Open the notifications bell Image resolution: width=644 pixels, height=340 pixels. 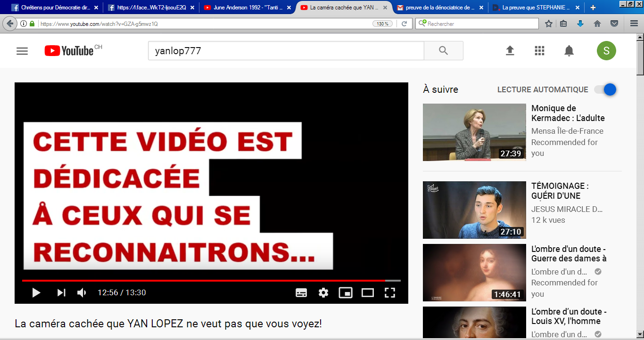coord(569,51)
